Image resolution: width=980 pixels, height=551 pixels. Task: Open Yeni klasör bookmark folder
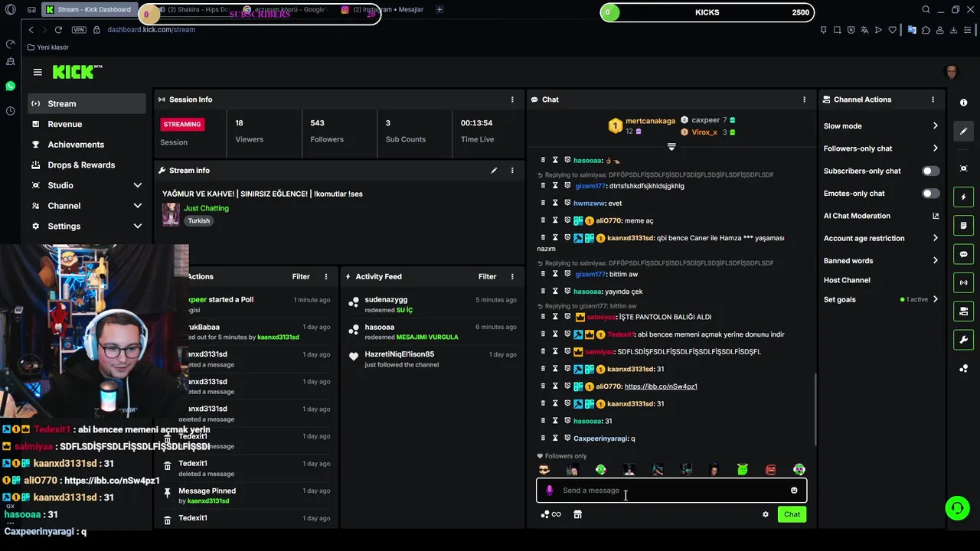point(48,47)
